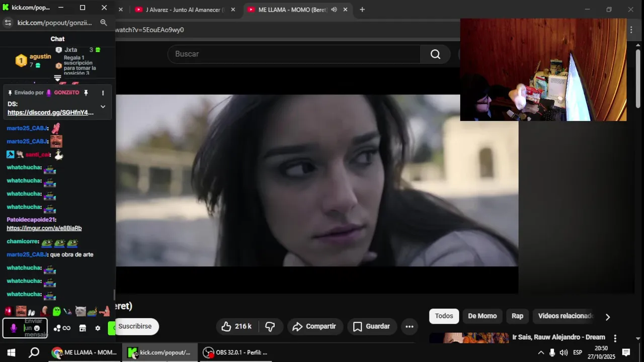Select the De Momo filter chip
The image size is (644, 362).
pyautogui.click(x=482, y=316)
